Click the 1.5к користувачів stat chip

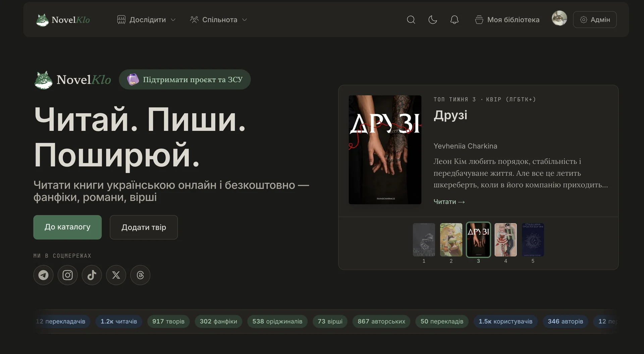tap(505, 321)
